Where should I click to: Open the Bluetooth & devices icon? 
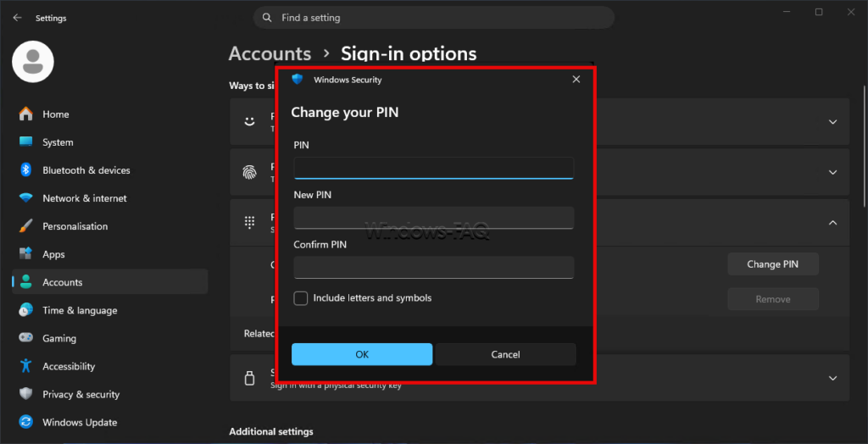point(26,170)
